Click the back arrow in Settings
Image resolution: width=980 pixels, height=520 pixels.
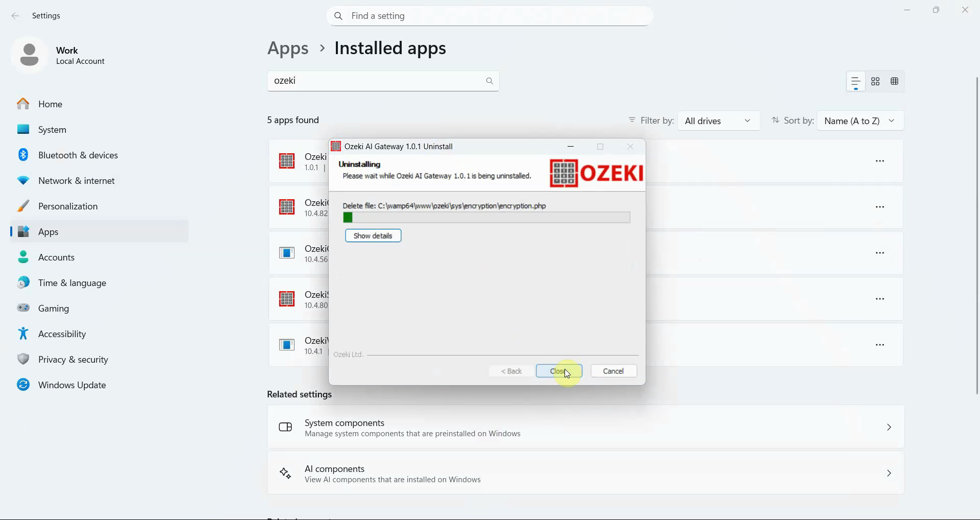[x=15, y=16]
